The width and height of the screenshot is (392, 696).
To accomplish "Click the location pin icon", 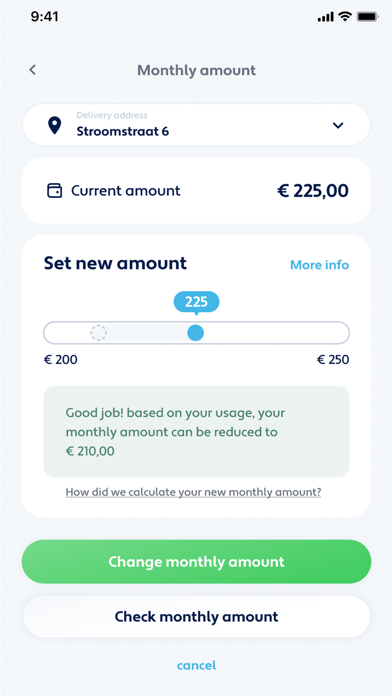I will 54,125.
